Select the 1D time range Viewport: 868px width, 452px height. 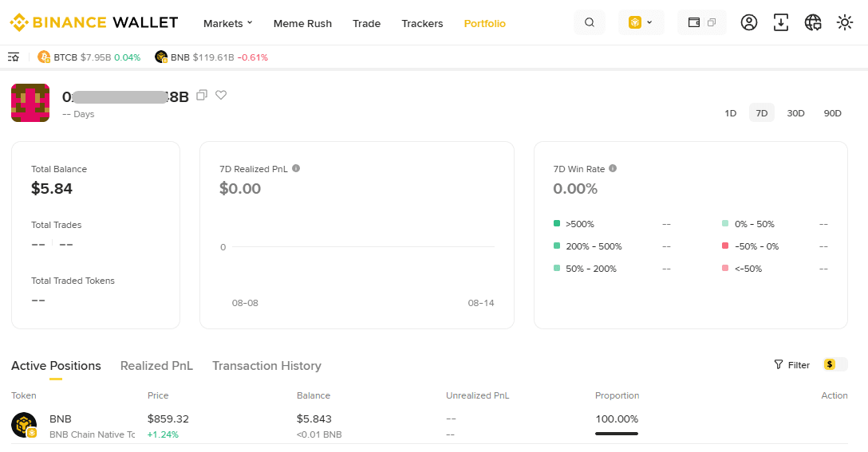tap(731, 113)
